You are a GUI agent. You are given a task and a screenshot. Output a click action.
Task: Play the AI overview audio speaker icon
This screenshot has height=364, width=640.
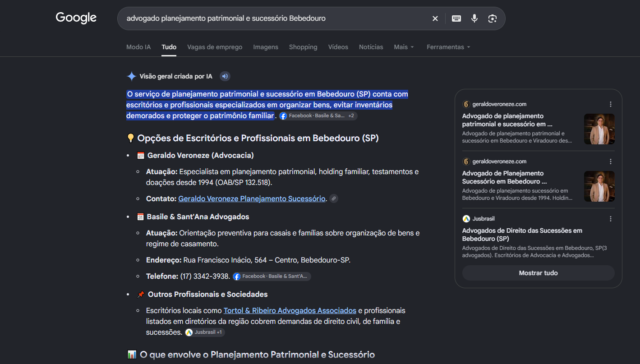click(225, 76)
